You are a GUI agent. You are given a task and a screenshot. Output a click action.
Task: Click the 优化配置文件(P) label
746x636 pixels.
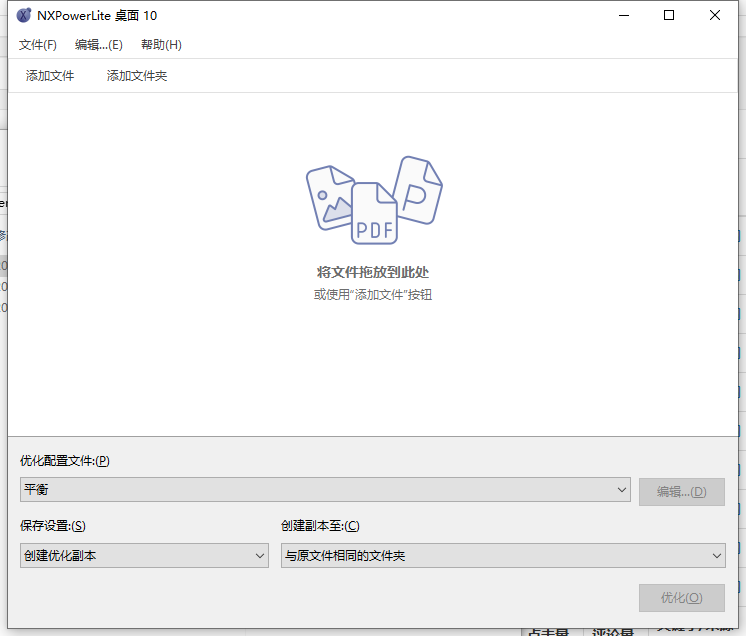point(64,461)
